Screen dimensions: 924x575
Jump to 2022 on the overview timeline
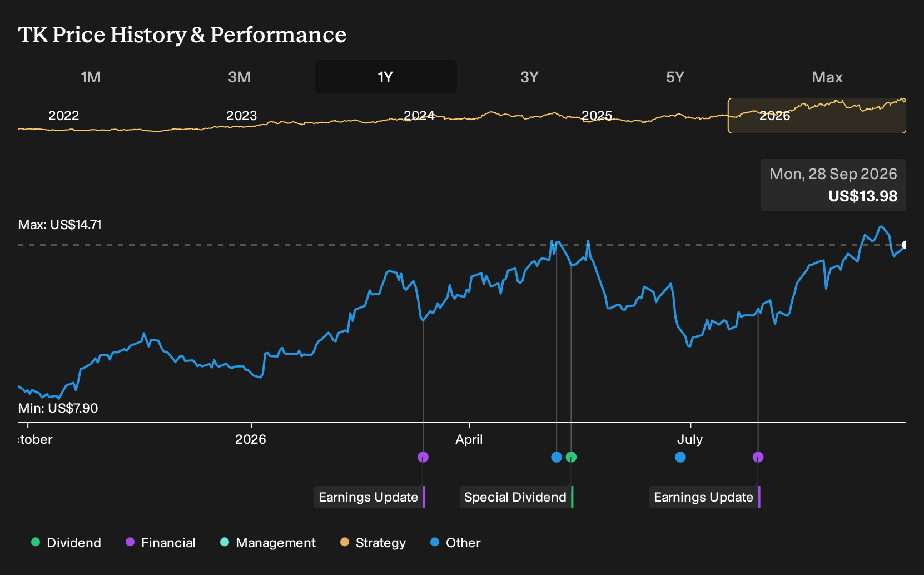click(63, 116)
